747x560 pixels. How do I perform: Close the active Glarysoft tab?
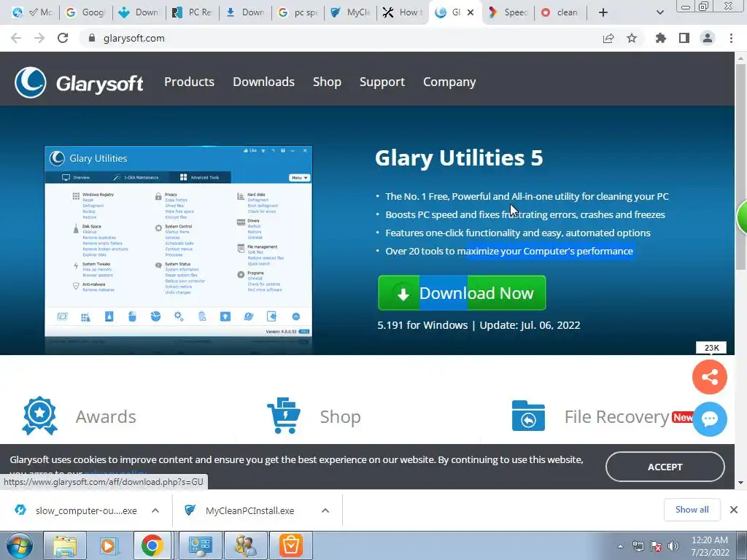coord(471,12)
